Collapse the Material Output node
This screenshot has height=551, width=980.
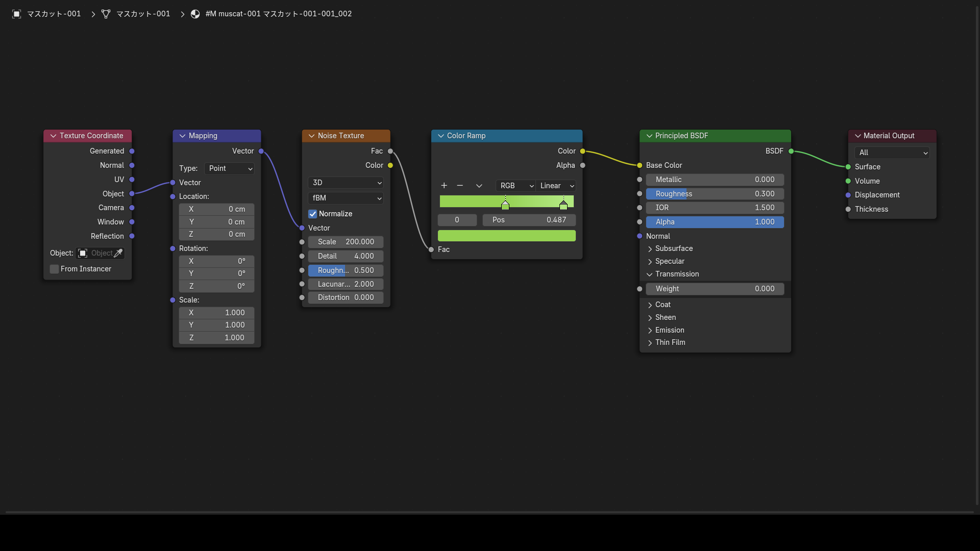[x=857, y=136]
